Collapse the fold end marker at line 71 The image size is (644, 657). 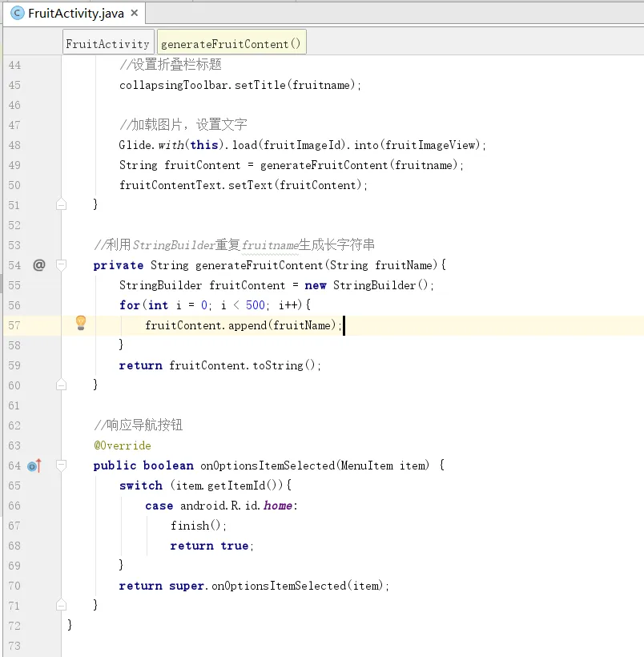(61, 605)
